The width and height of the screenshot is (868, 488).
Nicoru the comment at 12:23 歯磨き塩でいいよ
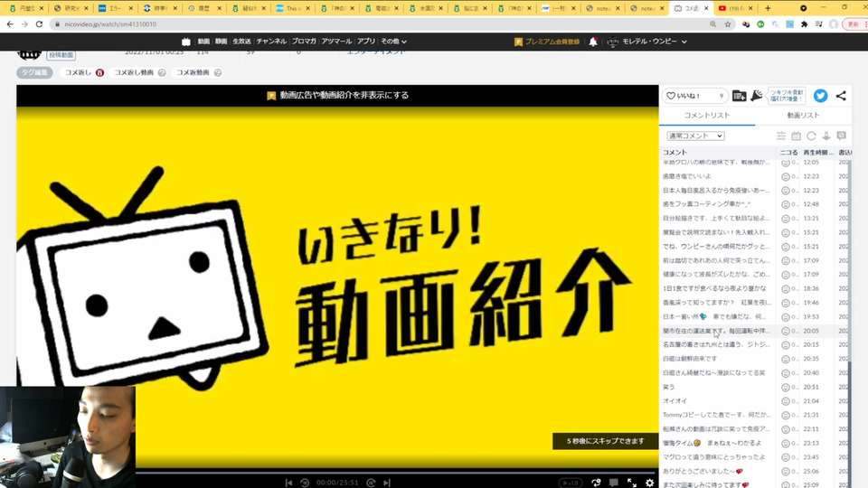(786, 176)
